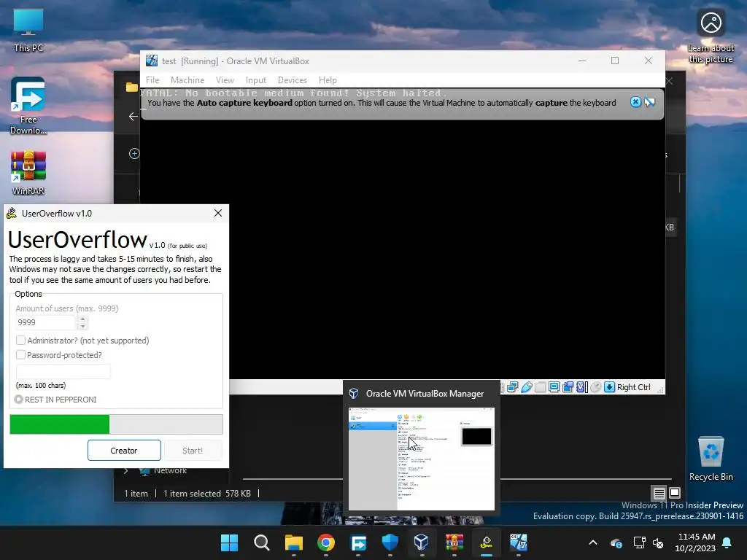Click the Creator button in UserOverflow
Screen dimensions: 747x560
coord(124,451)
